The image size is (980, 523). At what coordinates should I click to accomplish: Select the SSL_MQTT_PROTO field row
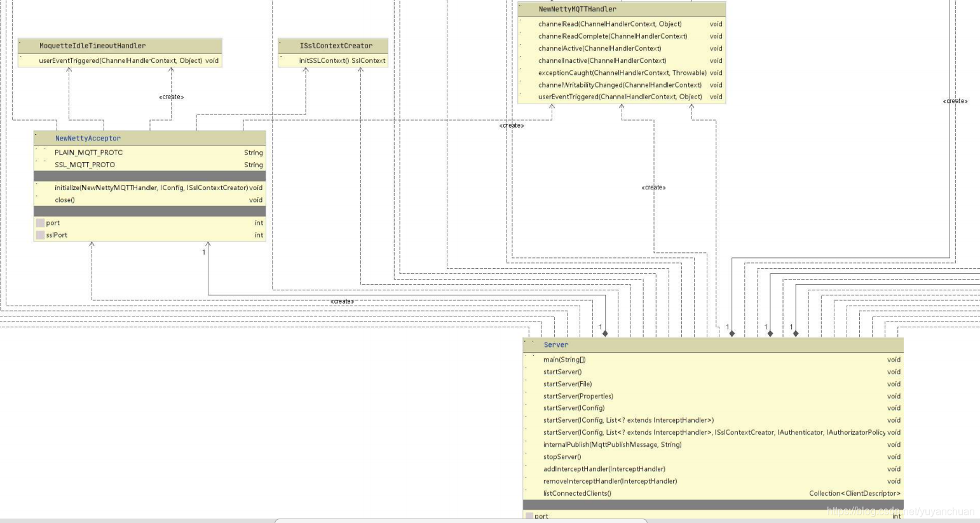coord(150,165)
